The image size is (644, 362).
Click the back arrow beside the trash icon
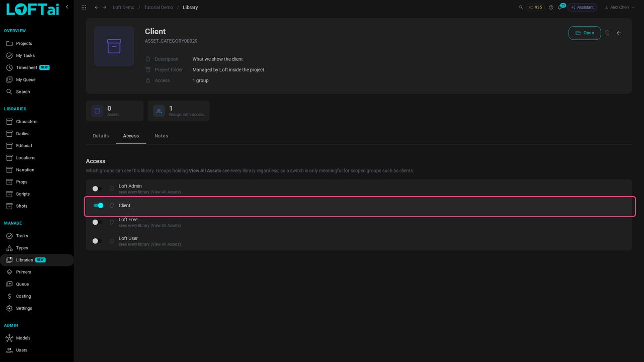[619, 33]
